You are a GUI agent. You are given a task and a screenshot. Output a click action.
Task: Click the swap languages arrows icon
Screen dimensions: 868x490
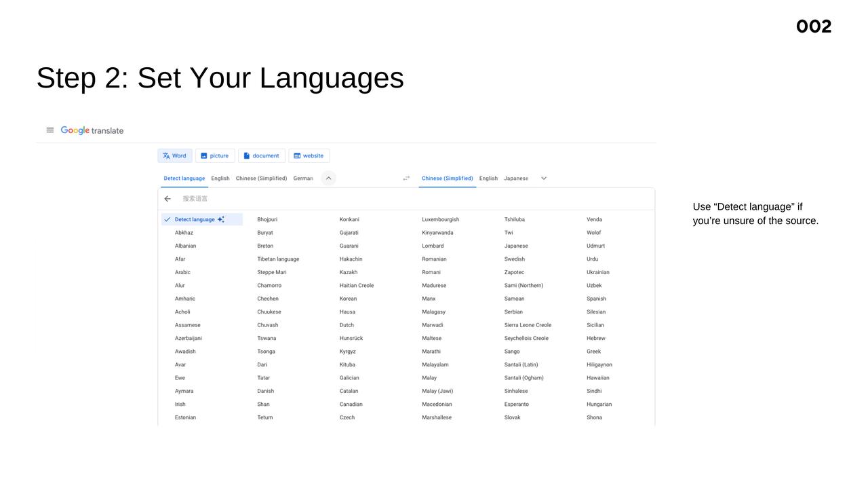coord(406,178)
